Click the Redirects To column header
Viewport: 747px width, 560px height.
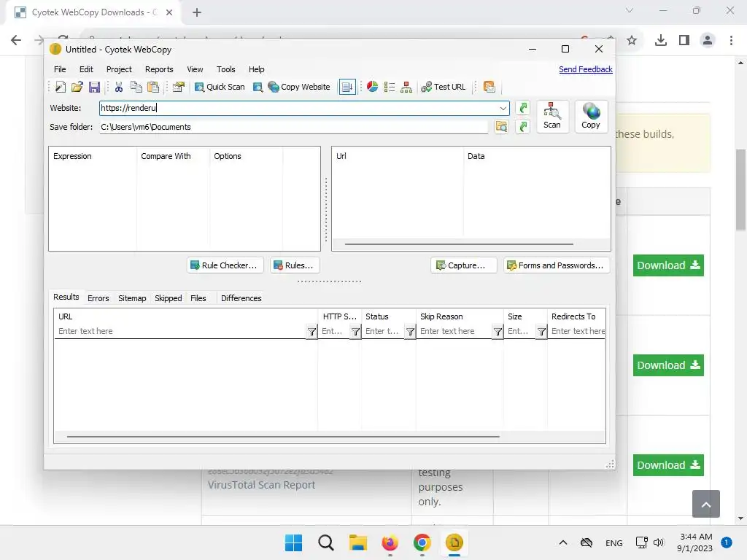coord(576,316)
